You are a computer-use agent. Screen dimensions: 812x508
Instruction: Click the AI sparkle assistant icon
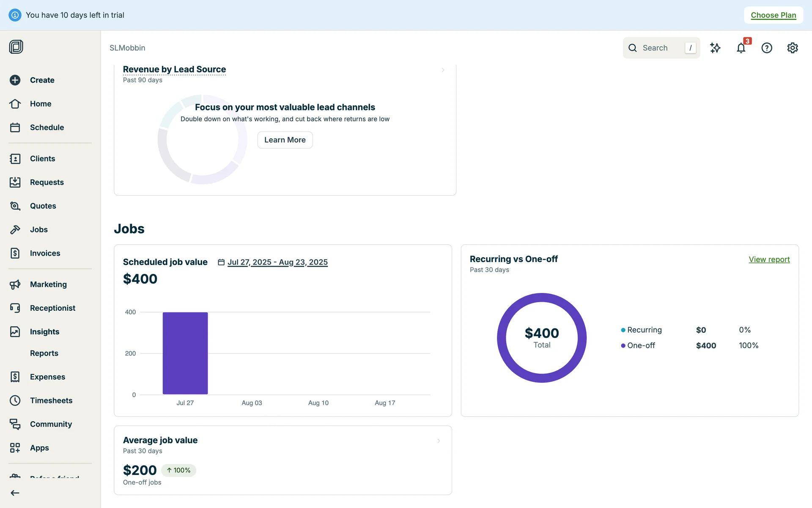(715, 48)
